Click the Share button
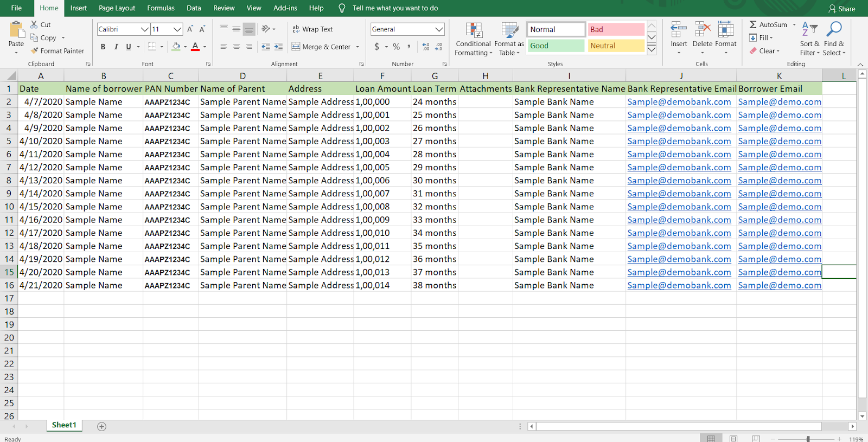Viewport: 868px width, 442px height. (x=841, y=9)
